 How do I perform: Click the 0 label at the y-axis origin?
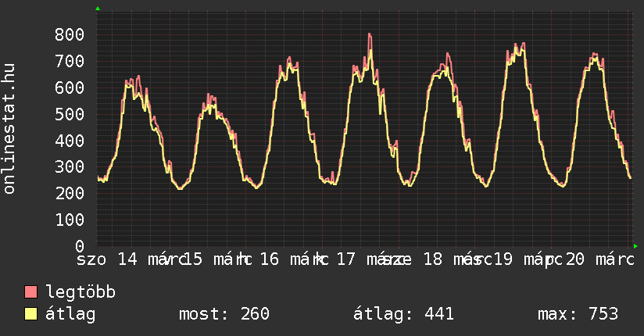(79, 246)
